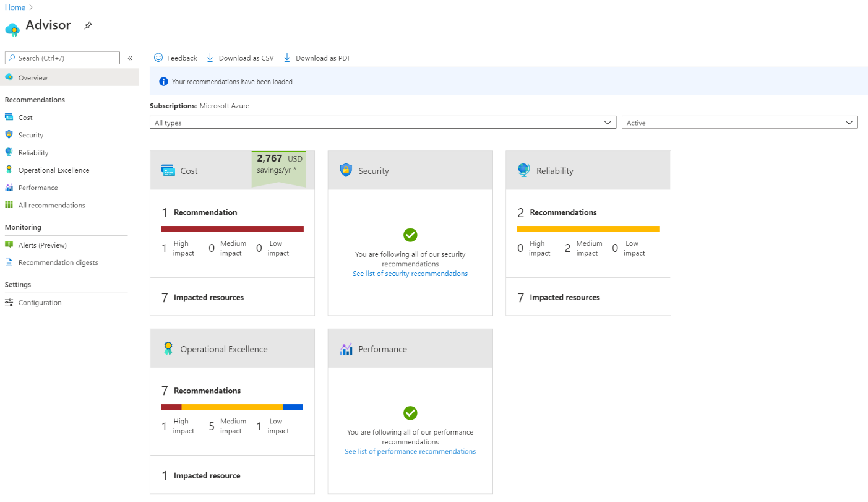
Task: Select Cost in the Recommendations menu
Action: point(25,118)
